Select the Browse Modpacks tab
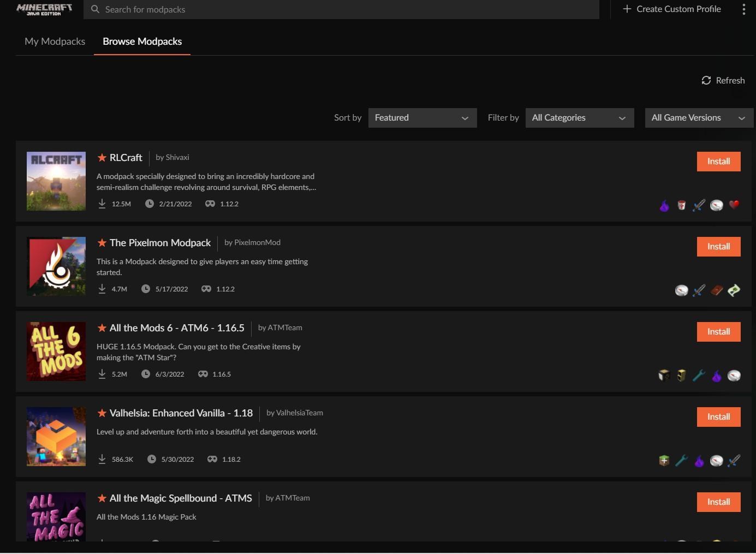The width and height of the screenshot is (756, 554). 142,41
